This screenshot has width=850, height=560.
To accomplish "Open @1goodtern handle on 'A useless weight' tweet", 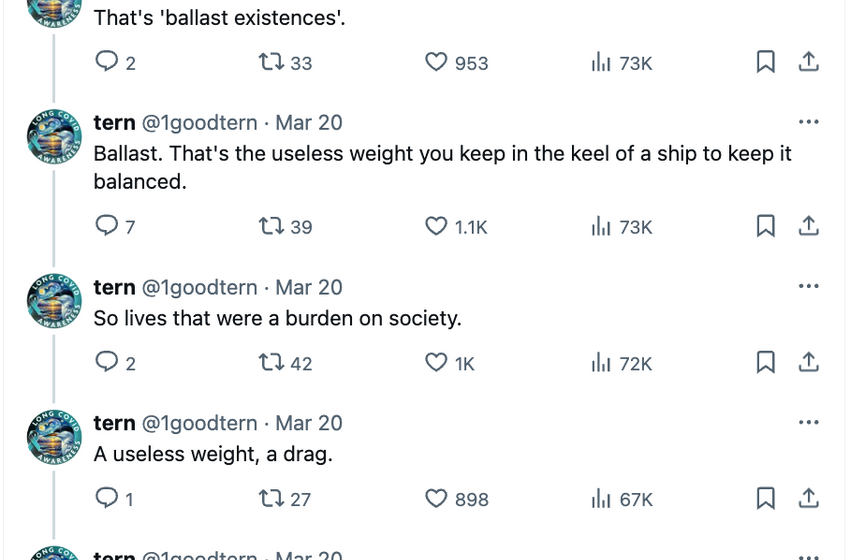I will [199, 423].
